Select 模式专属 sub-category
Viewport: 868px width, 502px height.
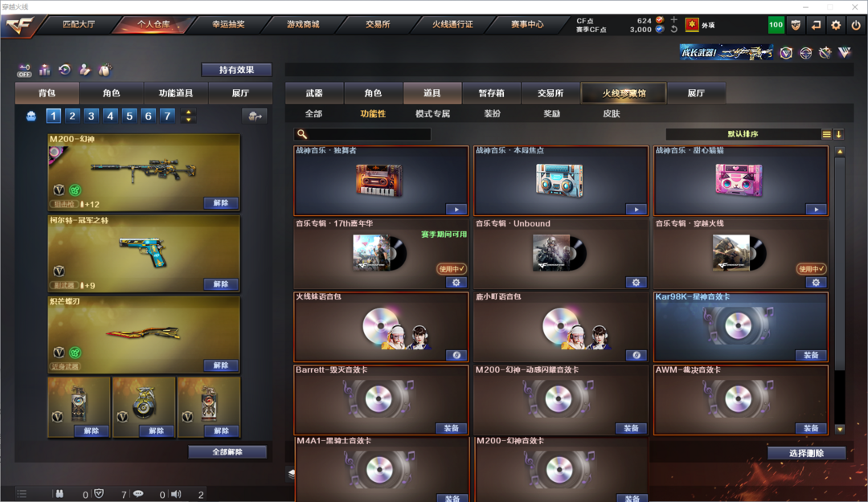tap(432, 113)
